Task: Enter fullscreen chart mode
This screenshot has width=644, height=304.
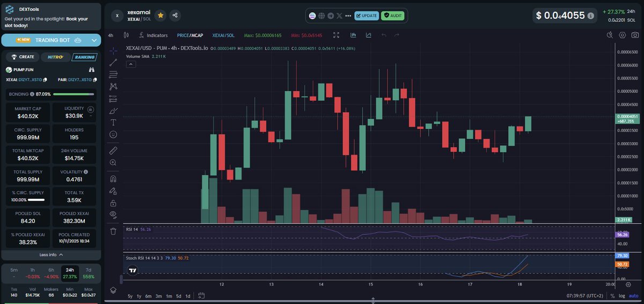Action: pyautogui.click(x=336, y=35)
